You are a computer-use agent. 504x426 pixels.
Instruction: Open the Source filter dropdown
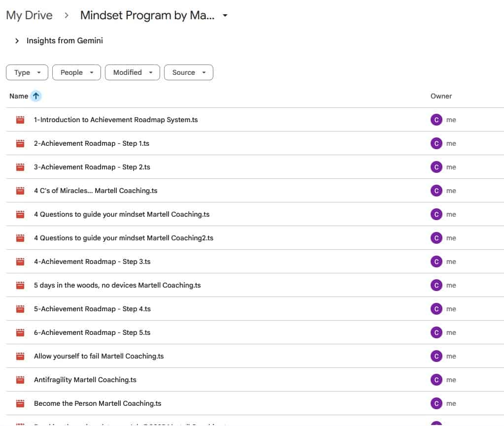pyautogui.click(x=188, y=72)
